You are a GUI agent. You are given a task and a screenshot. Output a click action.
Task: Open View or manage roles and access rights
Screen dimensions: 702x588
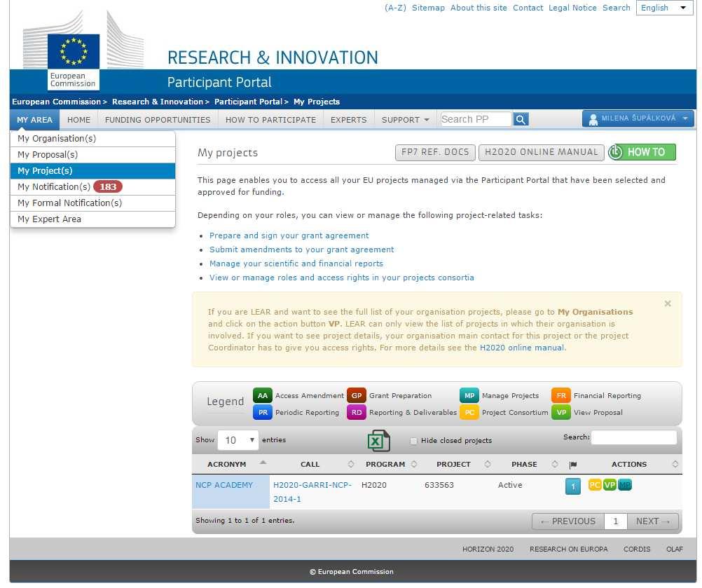pyautogui.click(x=341, y=278)
